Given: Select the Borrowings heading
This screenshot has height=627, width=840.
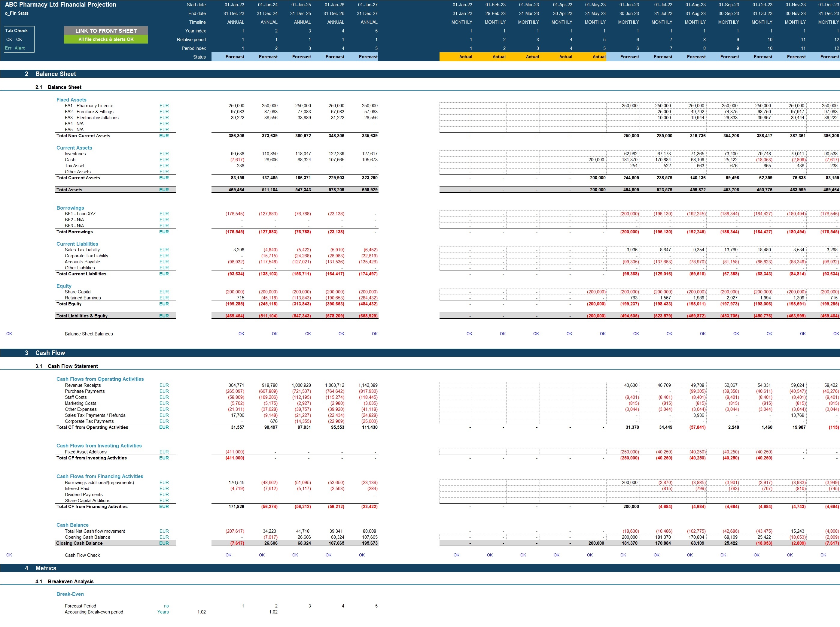Looking at the screenshot, I should click(70, 208).
